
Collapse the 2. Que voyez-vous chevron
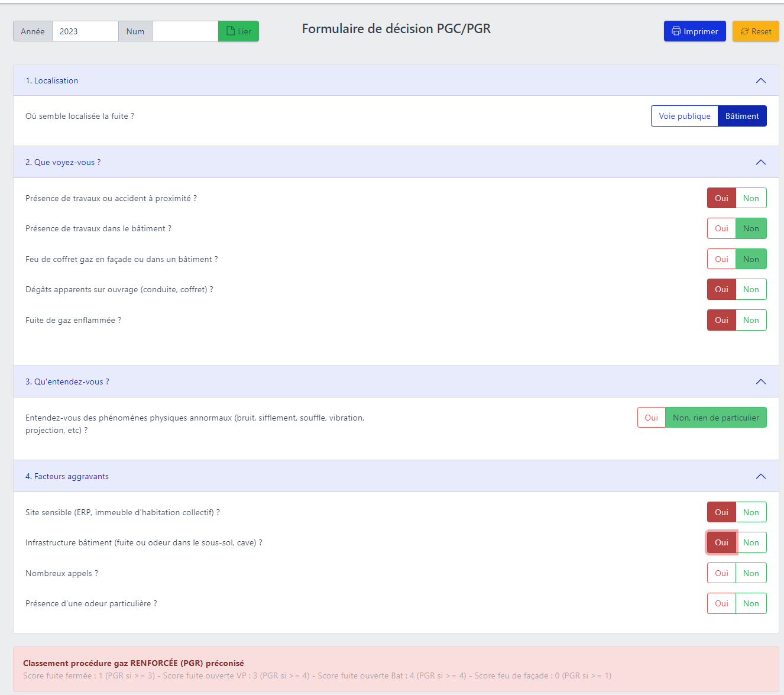pyautogui.click(x=761, y=162)
